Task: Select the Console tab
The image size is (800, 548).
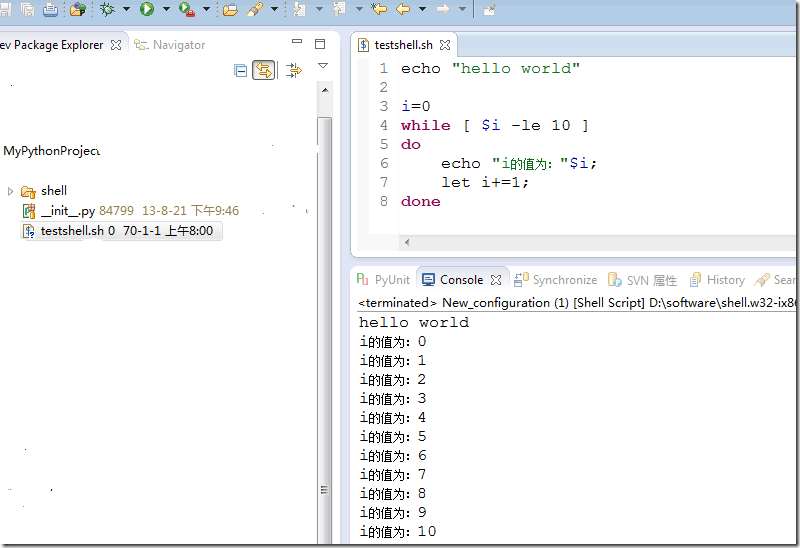Action: pos(453,280)
